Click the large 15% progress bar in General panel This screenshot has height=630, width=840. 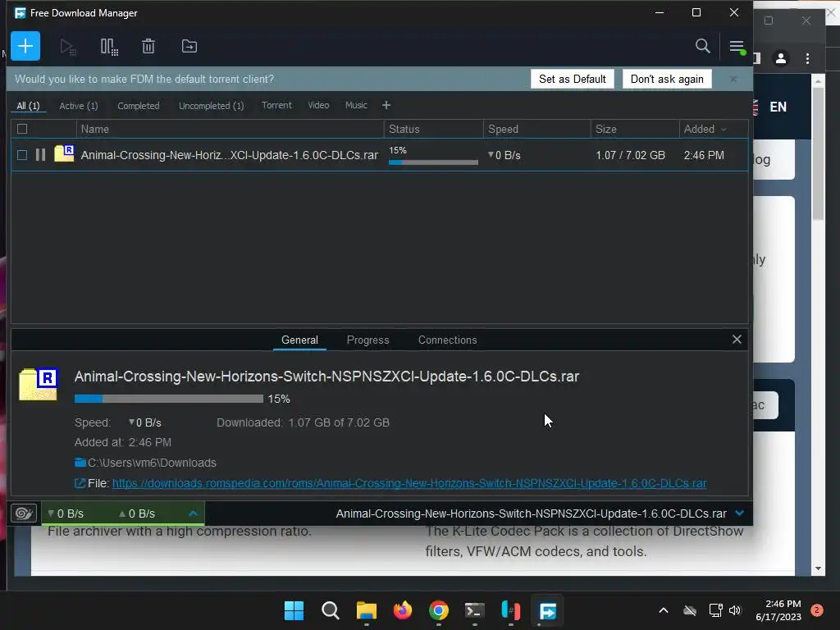(169, 399)
